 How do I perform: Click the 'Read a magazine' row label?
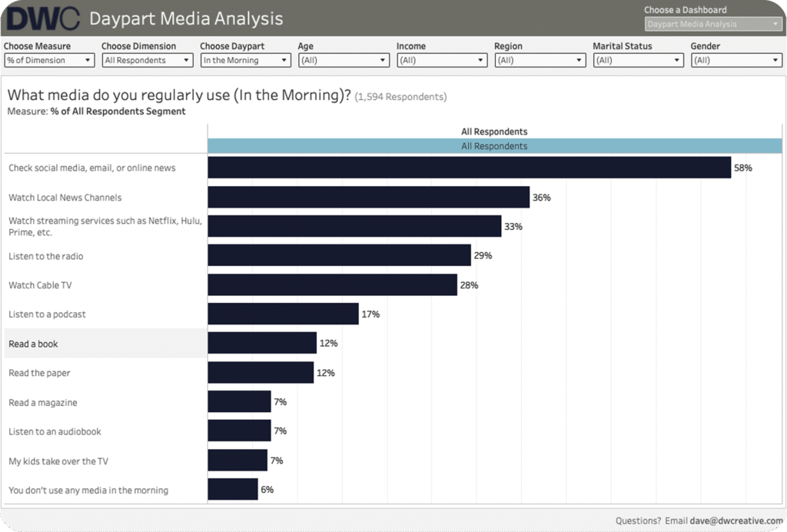click(x=43, y=403)
